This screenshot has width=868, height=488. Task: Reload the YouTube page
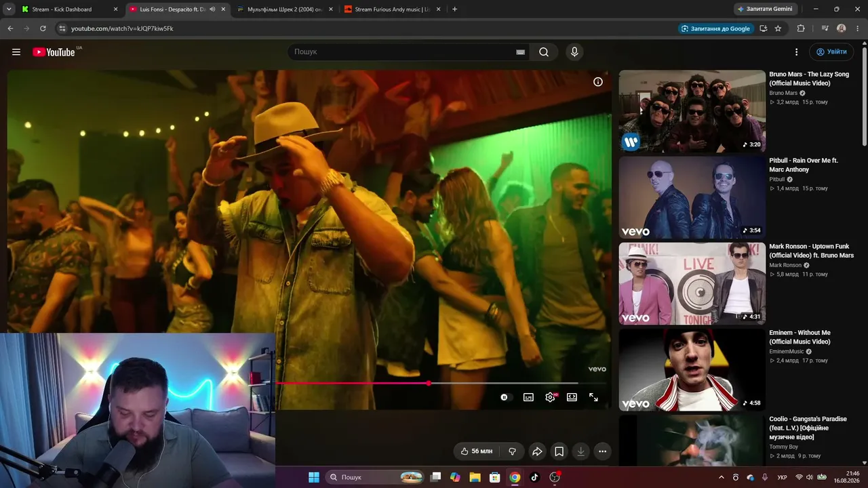pos(43,28)
